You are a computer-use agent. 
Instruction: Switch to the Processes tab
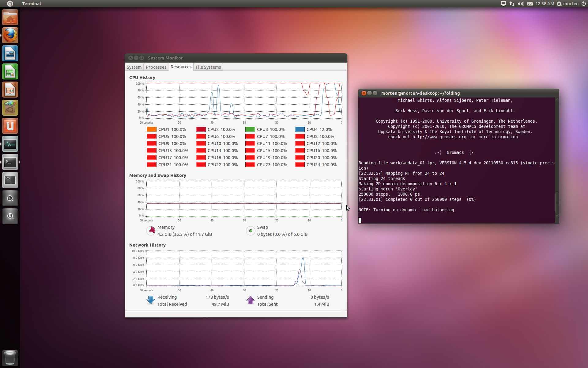(156, 67)
